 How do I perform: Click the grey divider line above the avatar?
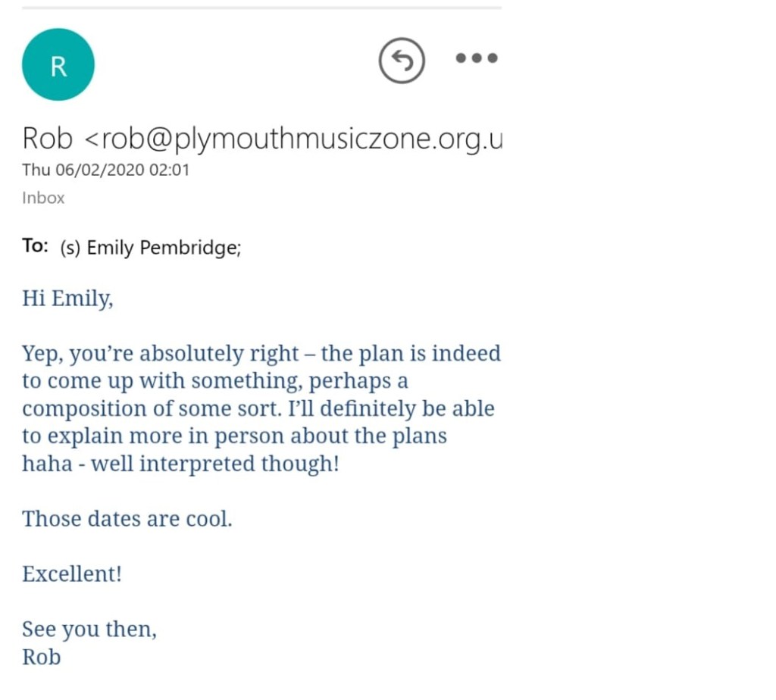pyautogui.click(x=261, y=8)
